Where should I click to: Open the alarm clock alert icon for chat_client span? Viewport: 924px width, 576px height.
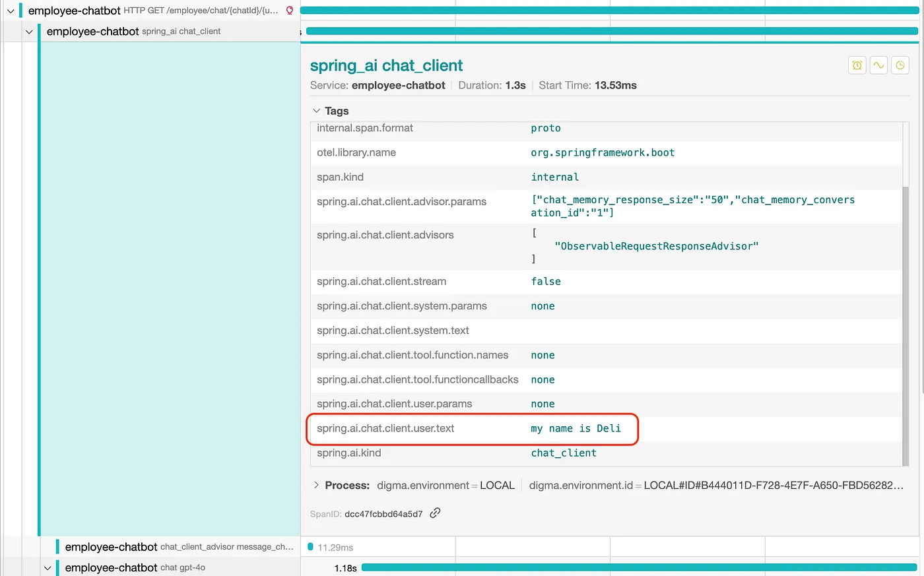click(x=857, y=65)
